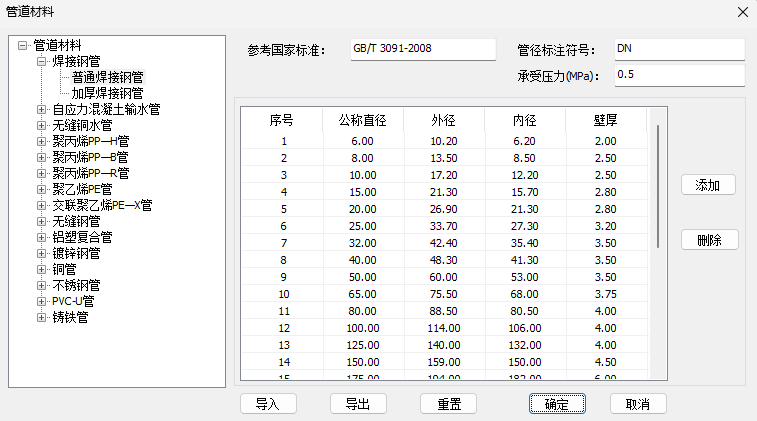Image resolution: width=757 pixels, height=421 pixels.
Task: Click the 重置 button
Action: [x=448, y=404]
